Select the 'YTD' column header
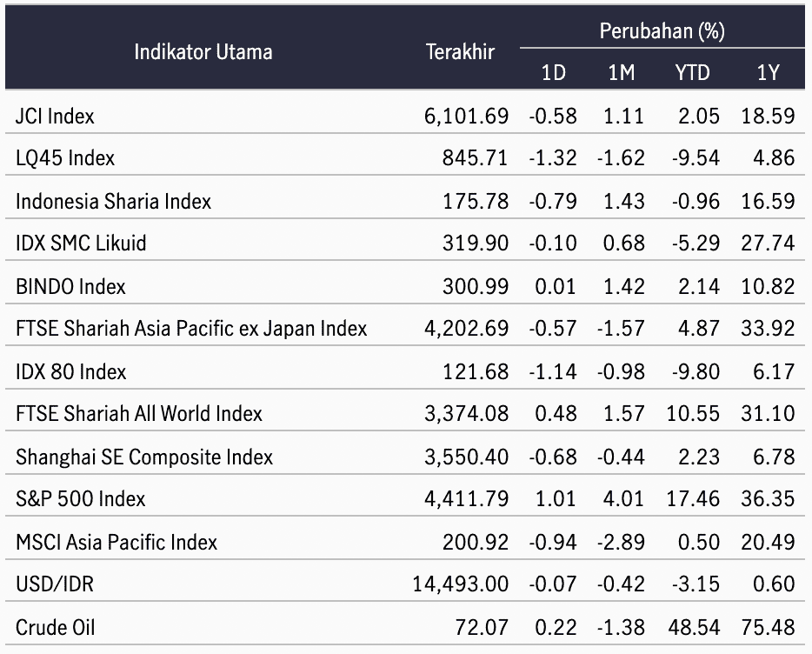 [692, 72]
